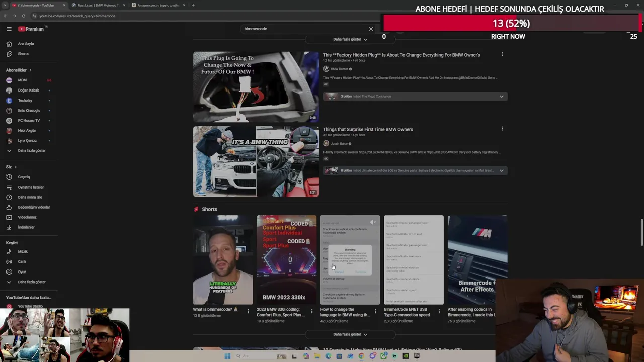Click the browser address bar URL
This screenshot has width=644, height=362.
pyautogui.click(x=77, y=16)
